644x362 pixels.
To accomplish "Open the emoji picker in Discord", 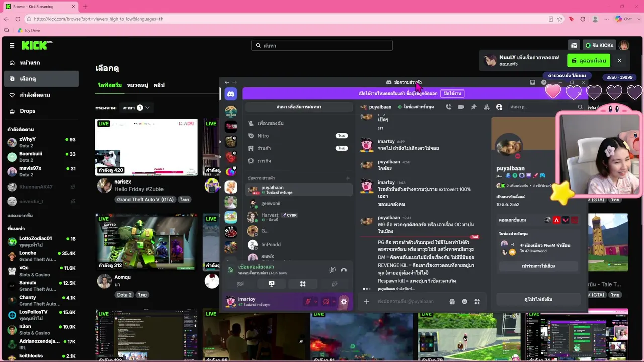I will click(465, 302).
